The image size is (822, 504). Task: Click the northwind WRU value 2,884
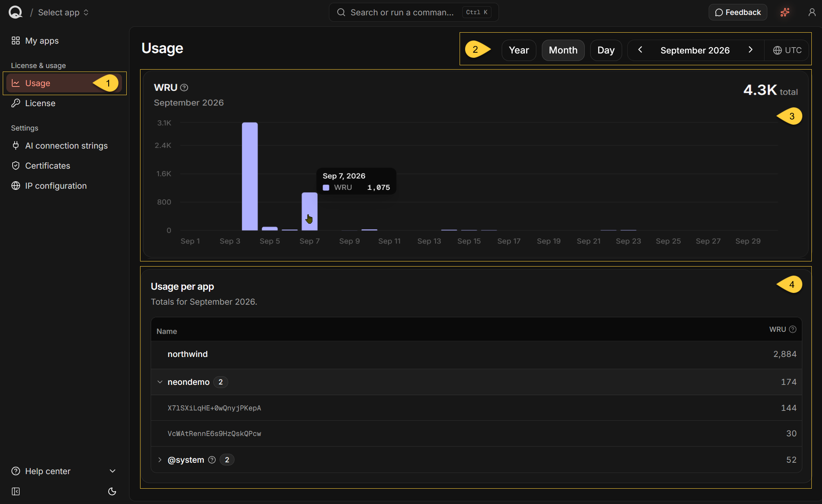[785, 354]
